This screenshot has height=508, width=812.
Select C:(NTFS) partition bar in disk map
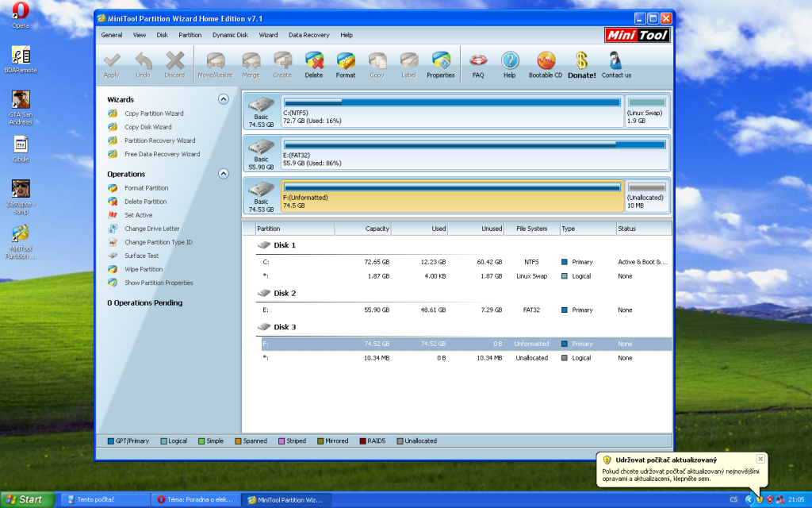point(452,110)
